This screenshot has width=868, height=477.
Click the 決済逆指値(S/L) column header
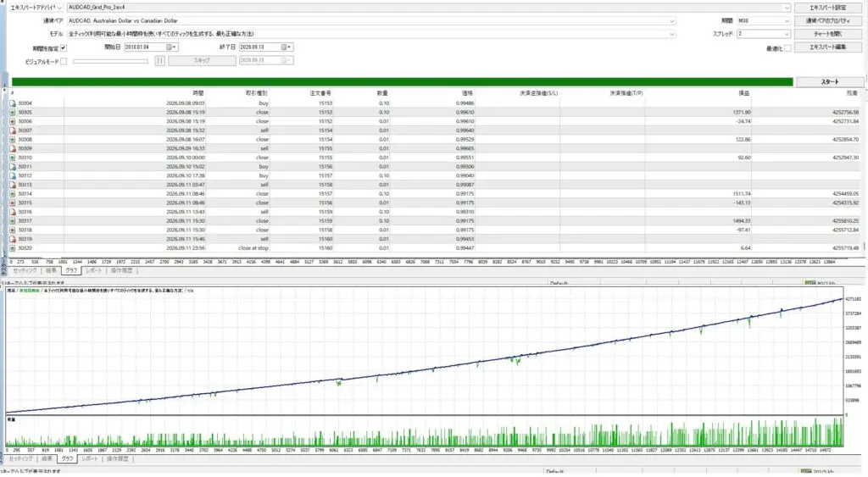point(538,93)
